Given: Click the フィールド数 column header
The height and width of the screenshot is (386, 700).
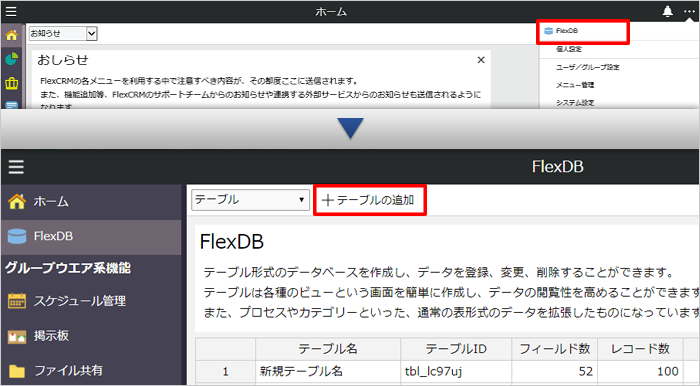Looking at the screenshot, I should click(x=554, y=349).
